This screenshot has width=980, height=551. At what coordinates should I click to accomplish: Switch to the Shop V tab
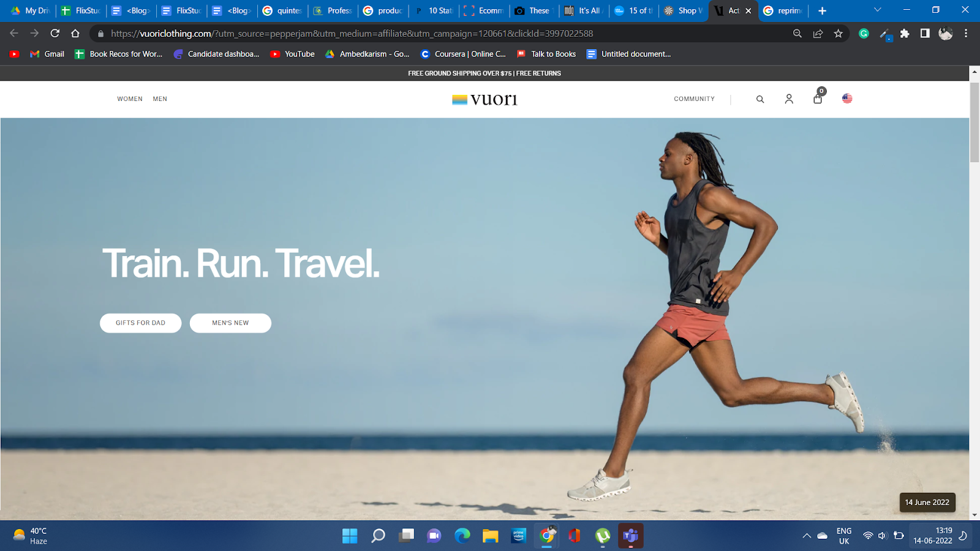coord(684,10)
